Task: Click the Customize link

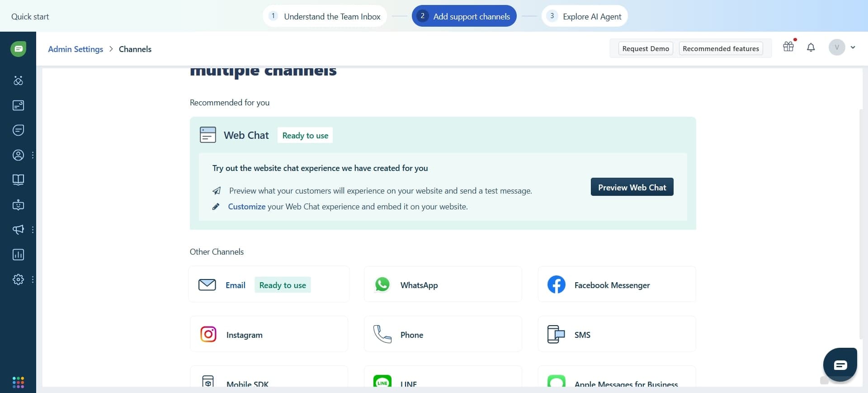Action: [246, 207]
